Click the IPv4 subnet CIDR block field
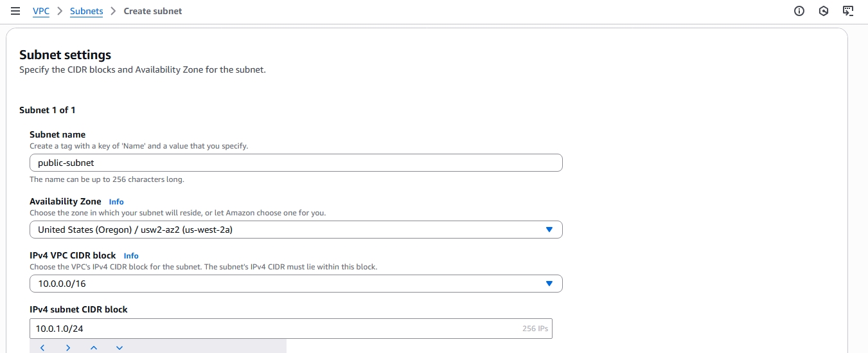 pos(276,329)
